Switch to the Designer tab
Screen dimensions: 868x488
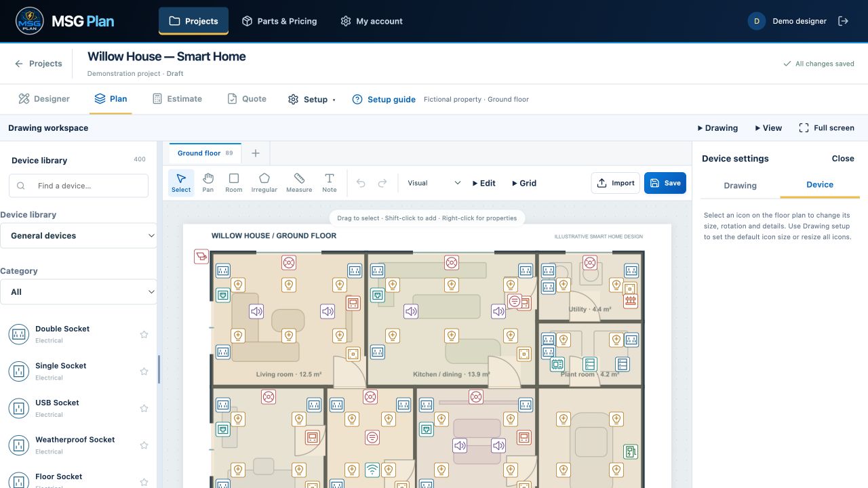(x=44, y=99)
